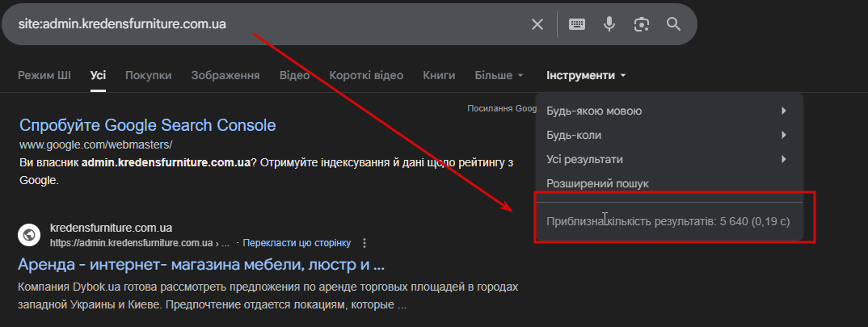This screenshot has width=868, height=327.
Task: Clear the search query with the X icon
Action: pyautogui.click(x=537, y=24)
